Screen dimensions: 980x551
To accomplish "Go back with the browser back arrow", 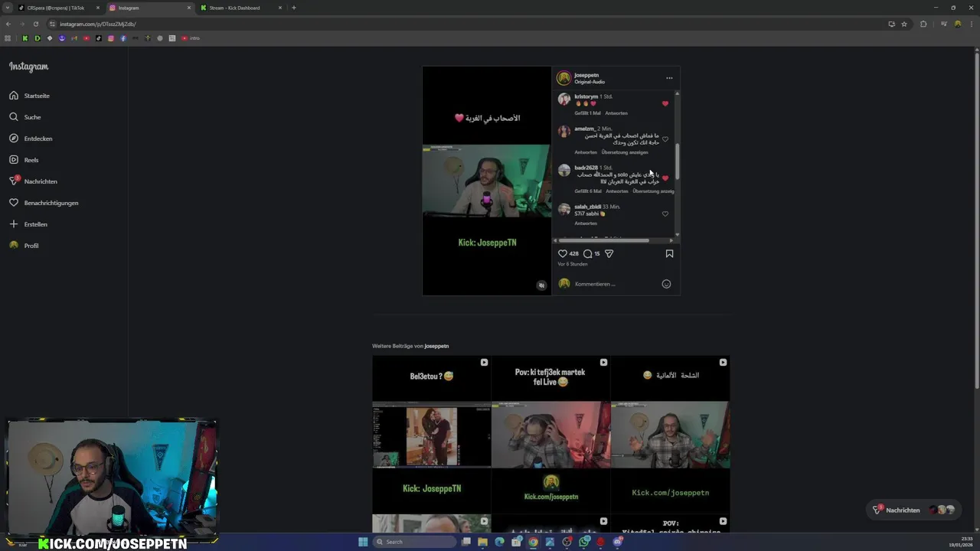I will [x=8, y=24].
